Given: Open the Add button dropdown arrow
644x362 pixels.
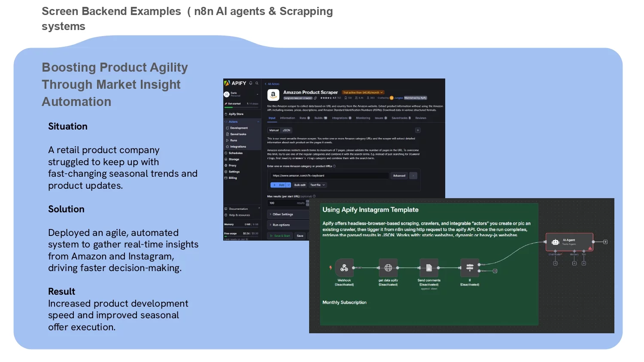Looking at the screenshot, I should point(289,185).
